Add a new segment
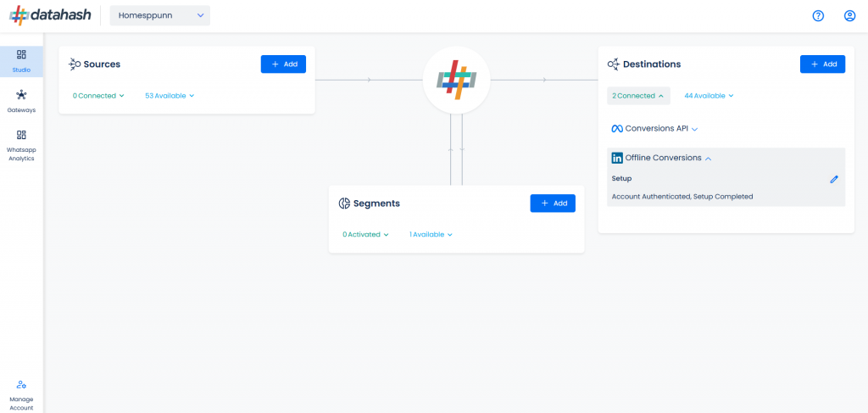Screen dimensions: 868x413 click(553, 204)
